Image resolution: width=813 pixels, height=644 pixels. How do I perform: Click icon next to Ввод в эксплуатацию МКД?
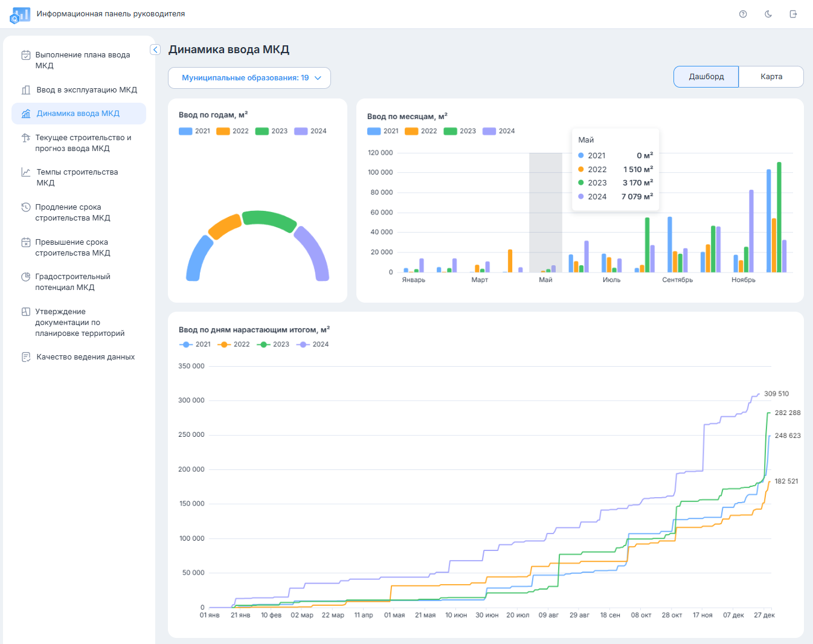(26, 90)
